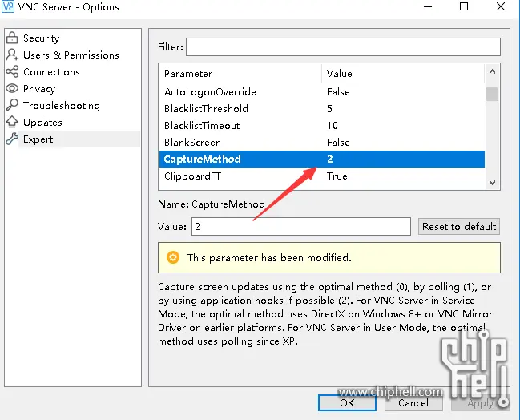Screen dimensions: 520x420
Task: Maximize the VNC Server Options window
Action: pos(464,6)
